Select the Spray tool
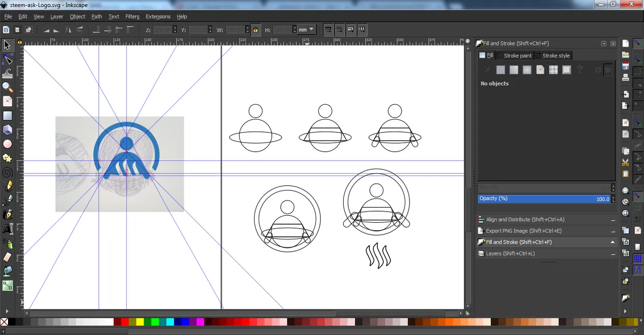Viewport: 644px width, 335px height. pyautogui.click(x=7, y=243)
